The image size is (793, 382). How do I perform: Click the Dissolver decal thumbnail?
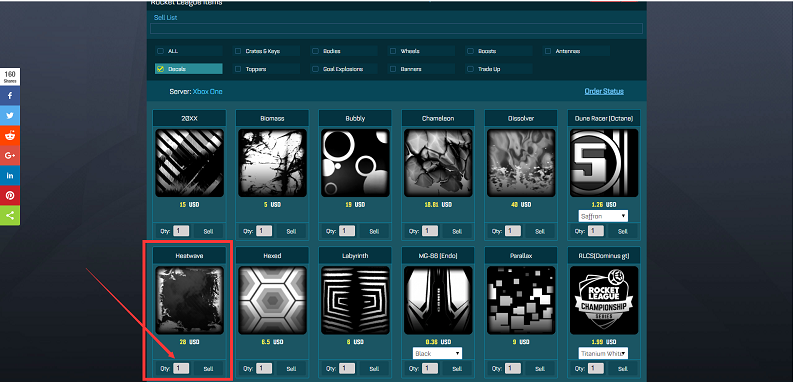coord(521,163)
